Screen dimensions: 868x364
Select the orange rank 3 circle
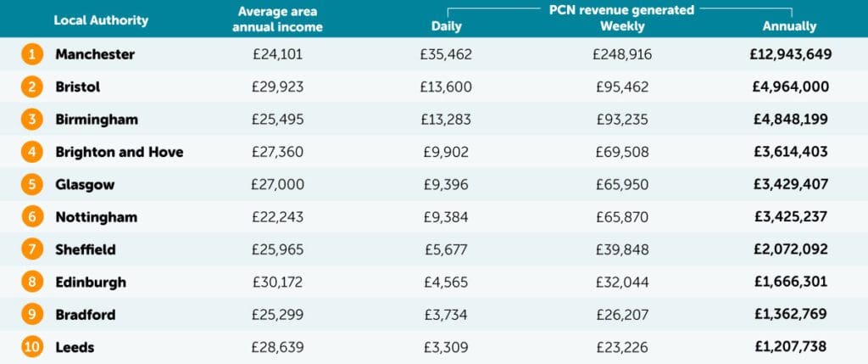click(31, 120)
